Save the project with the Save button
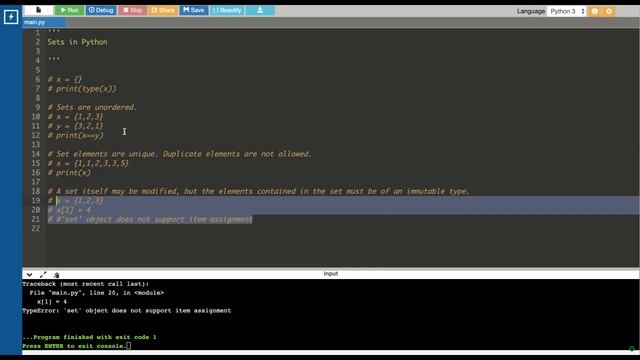The image size is (640, 360). coord(193,10)
